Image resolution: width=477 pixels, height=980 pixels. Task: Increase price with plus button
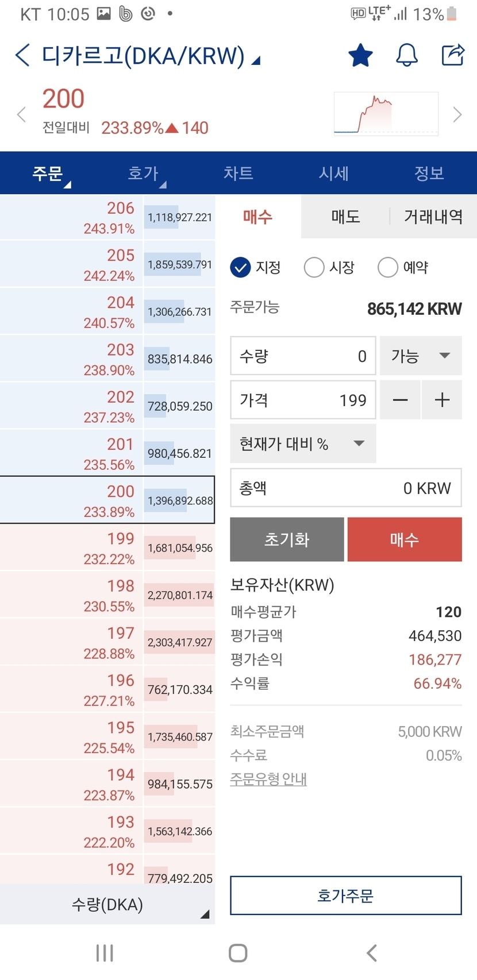(442, 400)
